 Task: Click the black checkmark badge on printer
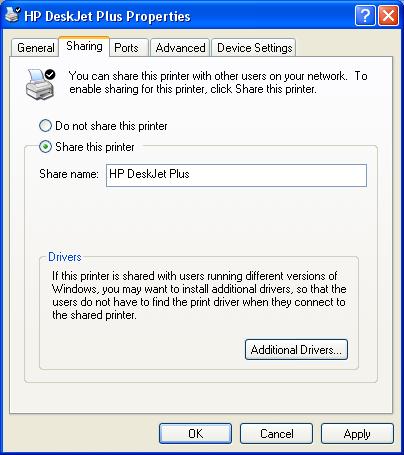click(50, 74)
